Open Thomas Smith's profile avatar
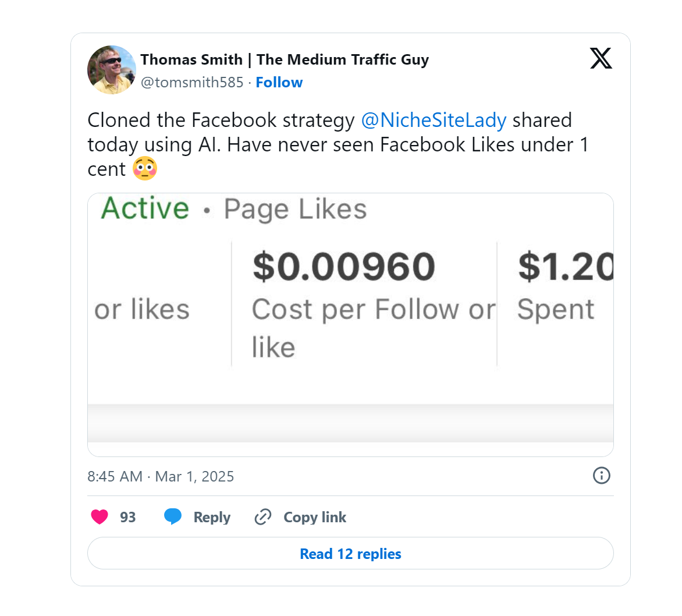 point(112,70)
